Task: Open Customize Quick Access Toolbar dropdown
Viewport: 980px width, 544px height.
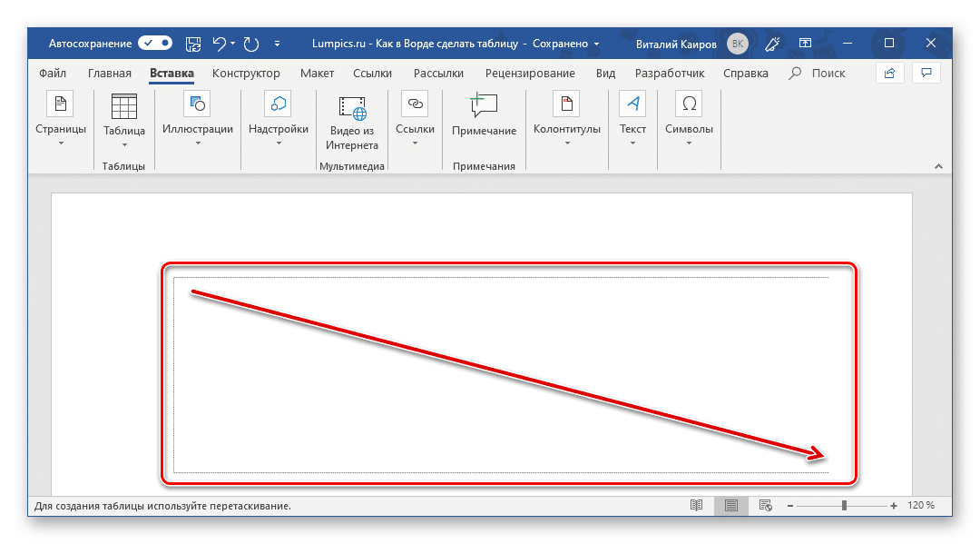Action: point(277,44)
